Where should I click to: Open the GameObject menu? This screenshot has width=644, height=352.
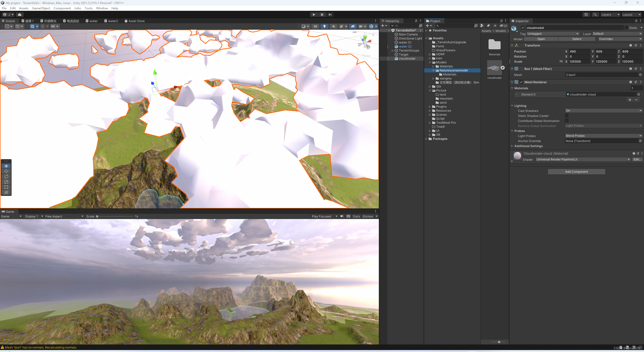pos(41,8)
